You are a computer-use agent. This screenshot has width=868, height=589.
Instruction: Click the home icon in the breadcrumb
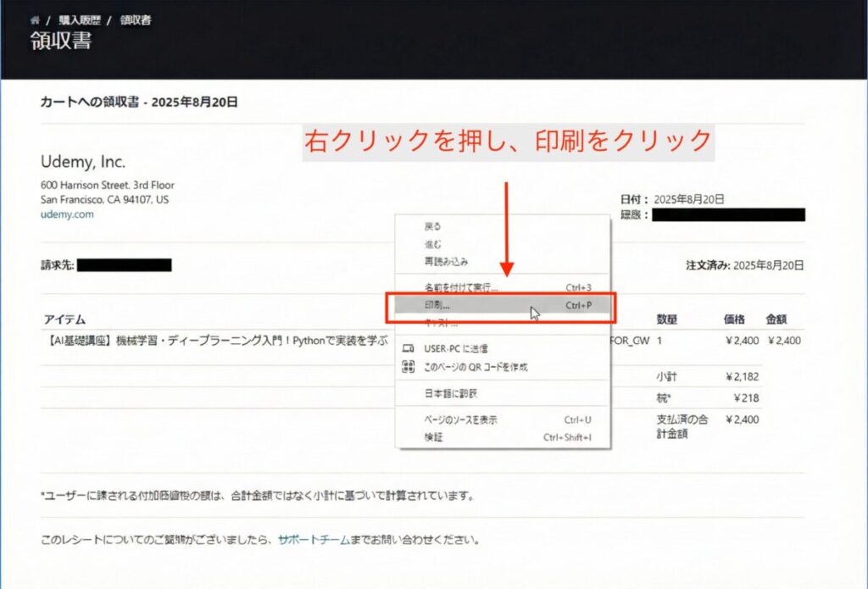34,20
